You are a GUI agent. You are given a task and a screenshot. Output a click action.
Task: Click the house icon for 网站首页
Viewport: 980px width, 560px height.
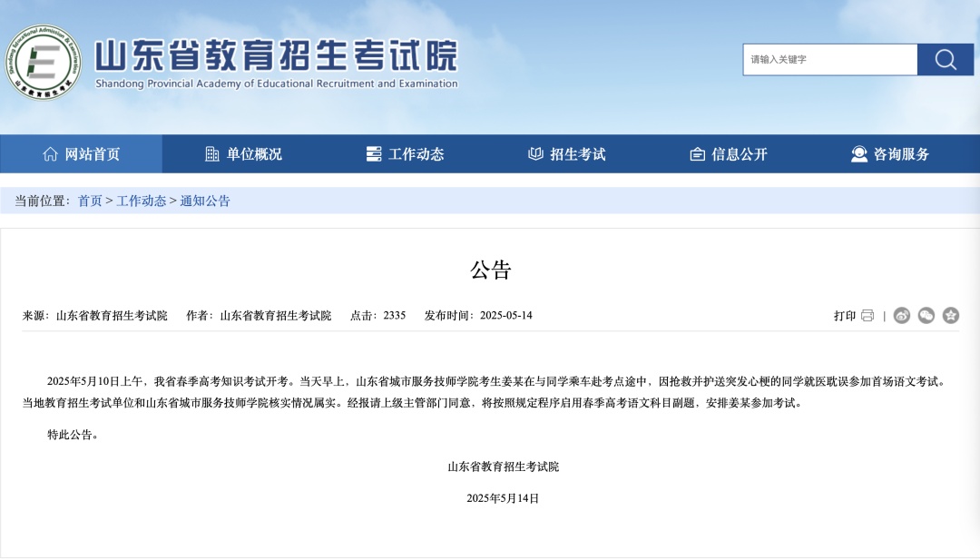51,154
